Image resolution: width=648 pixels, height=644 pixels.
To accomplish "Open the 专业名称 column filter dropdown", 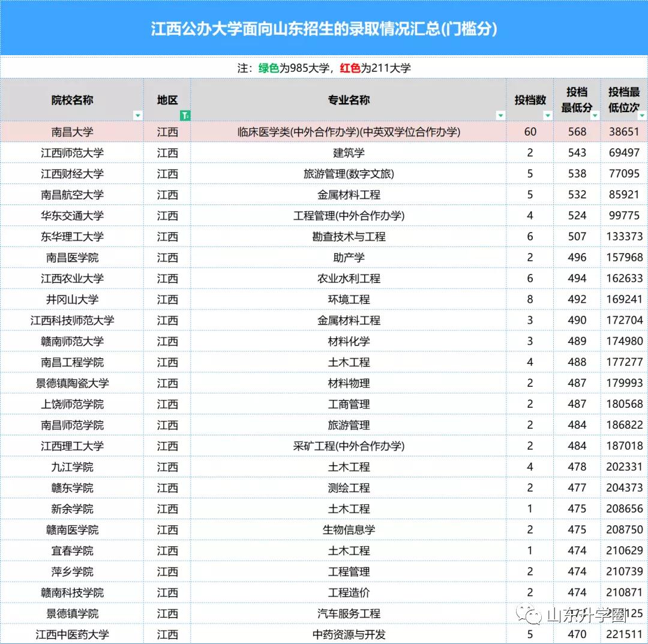I will 500,115.
